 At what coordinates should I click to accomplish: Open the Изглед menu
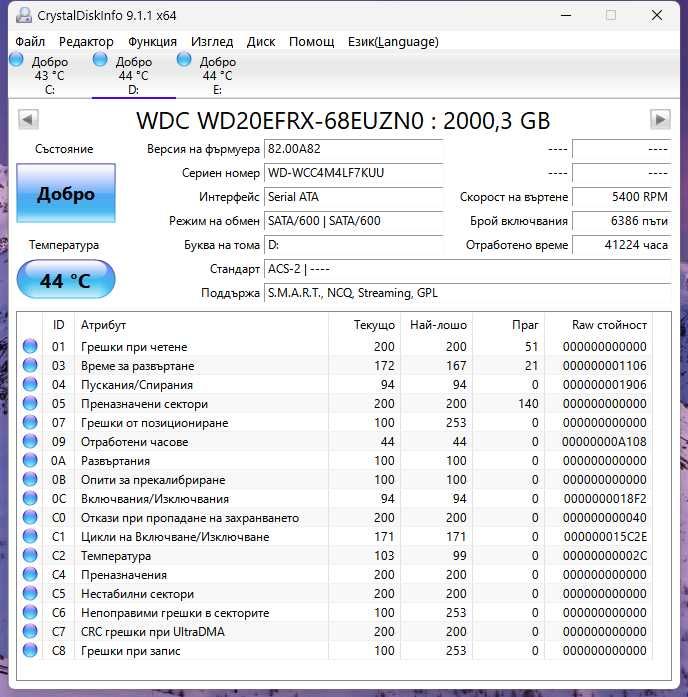212,42
